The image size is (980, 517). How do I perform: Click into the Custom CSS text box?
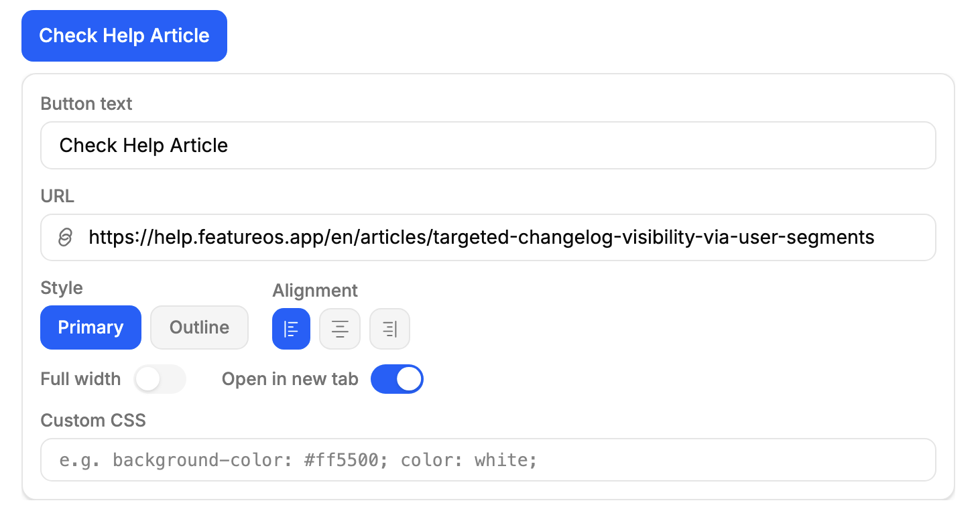coord(488,460)
